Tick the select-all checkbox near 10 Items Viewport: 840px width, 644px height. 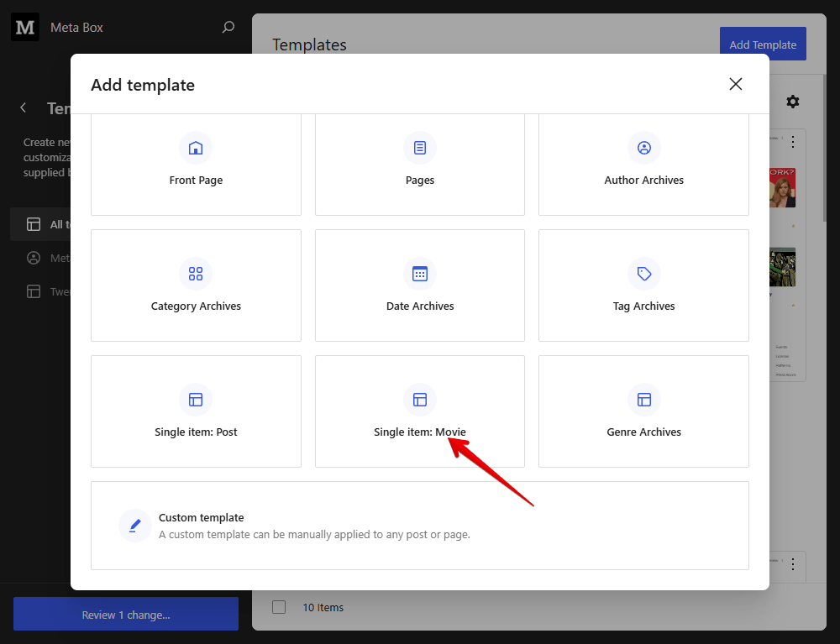coord(279,607)
